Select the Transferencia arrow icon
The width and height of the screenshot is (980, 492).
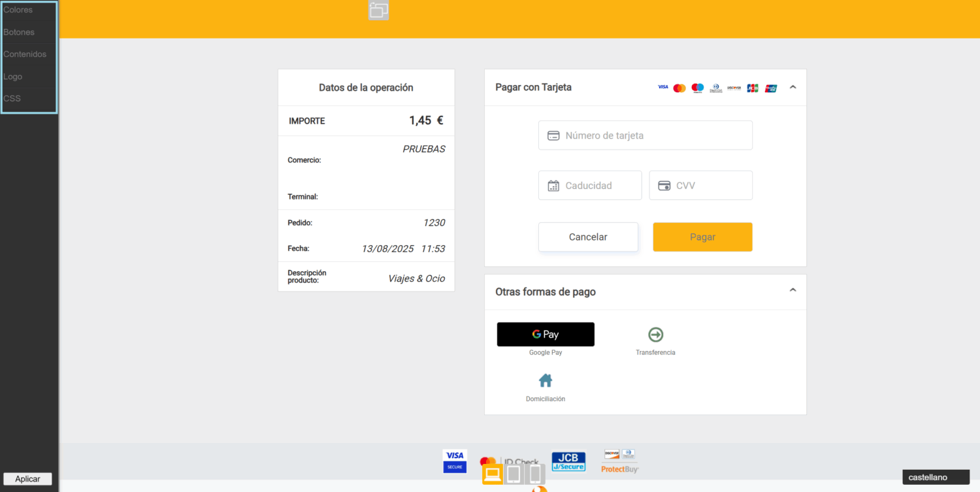[655, 335]
